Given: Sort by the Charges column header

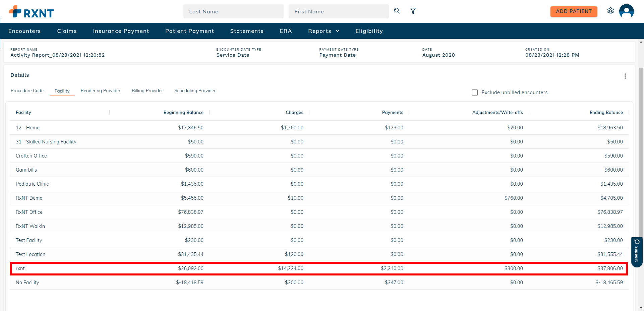Looking at the screenshot, I should [x=294, y=112].
